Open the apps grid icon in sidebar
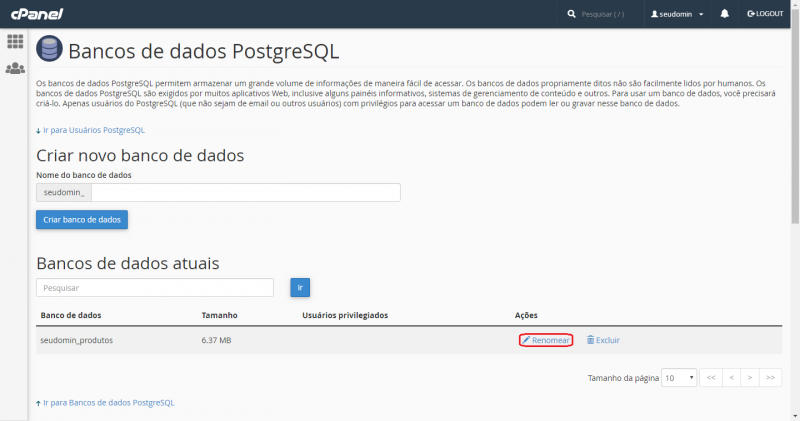The width and height of the screenshot is (800, 421). [x=15, y=41]
